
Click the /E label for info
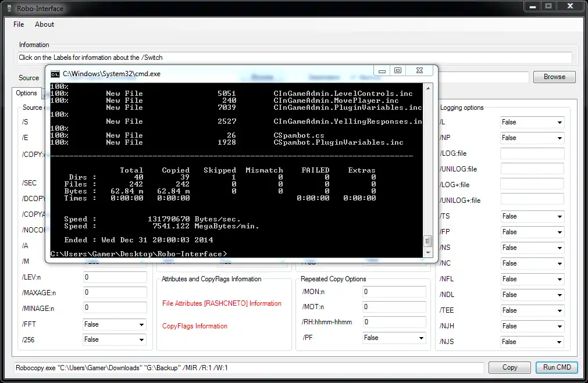pyautogui.click(x=25, y=138)
